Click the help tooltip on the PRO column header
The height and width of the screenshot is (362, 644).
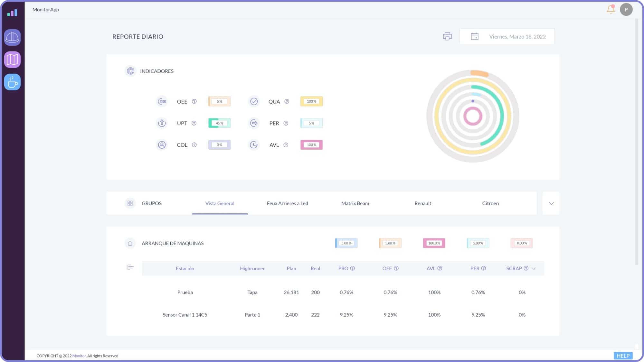[353, 268]
